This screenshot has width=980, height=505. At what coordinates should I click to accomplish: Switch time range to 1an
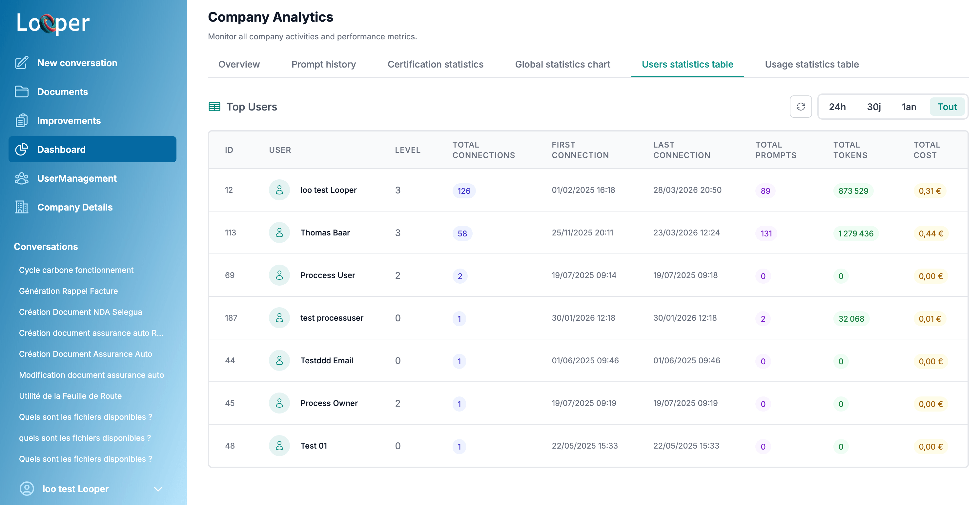click(x=909, y=107)
